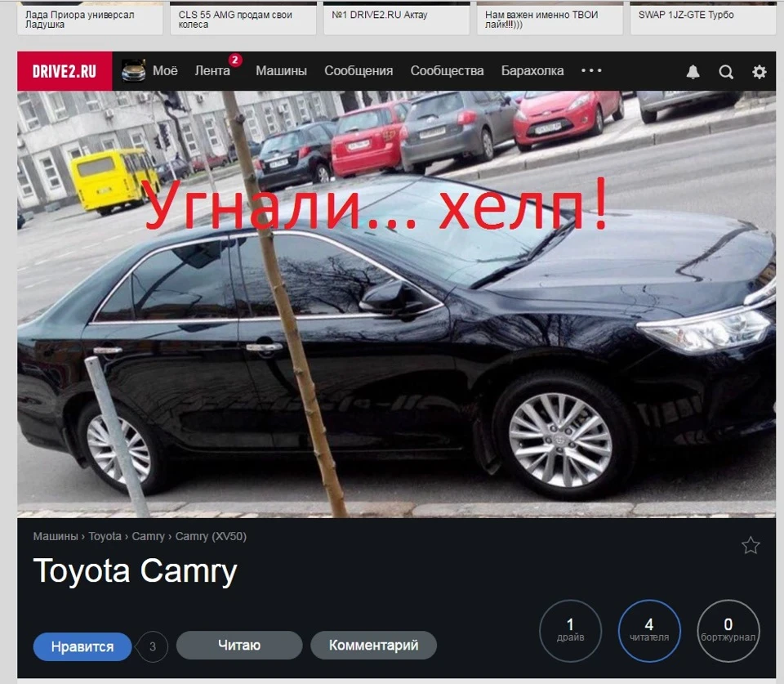Open the search magnifier icon

click(x=726, y=72)
